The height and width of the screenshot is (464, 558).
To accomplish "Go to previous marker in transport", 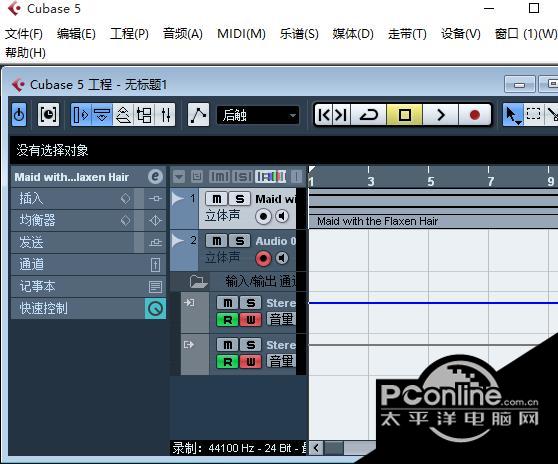I will click(x=323, y=115).
